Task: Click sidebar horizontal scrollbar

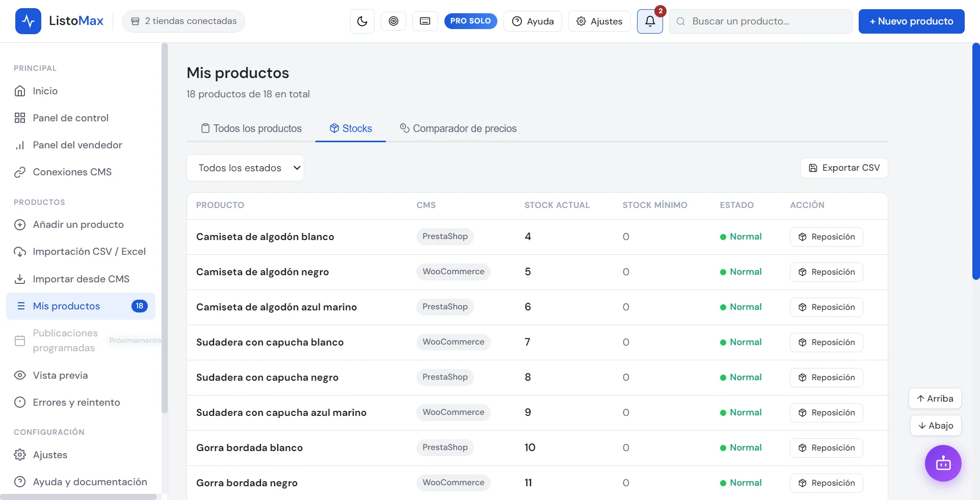Action: 79,497
